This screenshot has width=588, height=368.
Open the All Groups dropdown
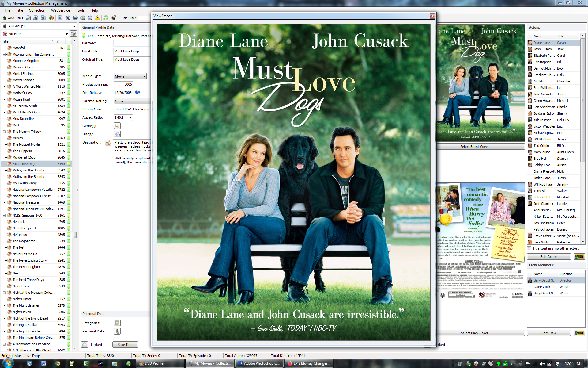[x=39, y=26]
